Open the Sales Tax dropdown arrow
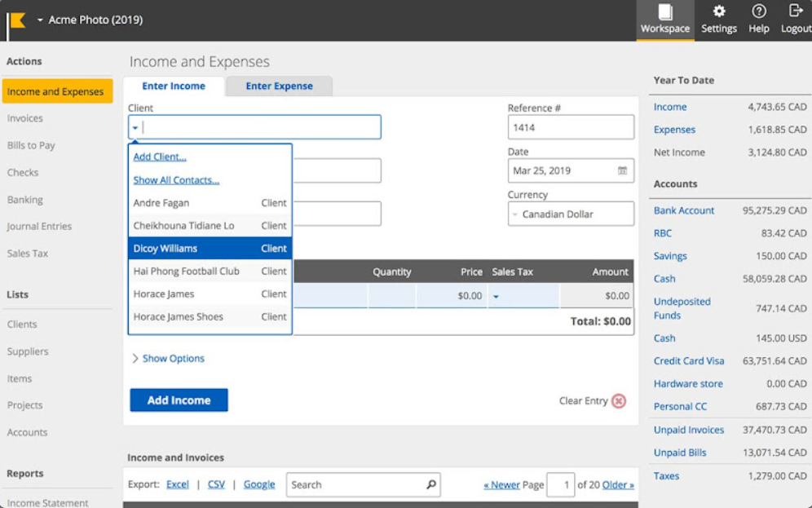This screenshot has height=508, width=812. click(x=496, y=297)
